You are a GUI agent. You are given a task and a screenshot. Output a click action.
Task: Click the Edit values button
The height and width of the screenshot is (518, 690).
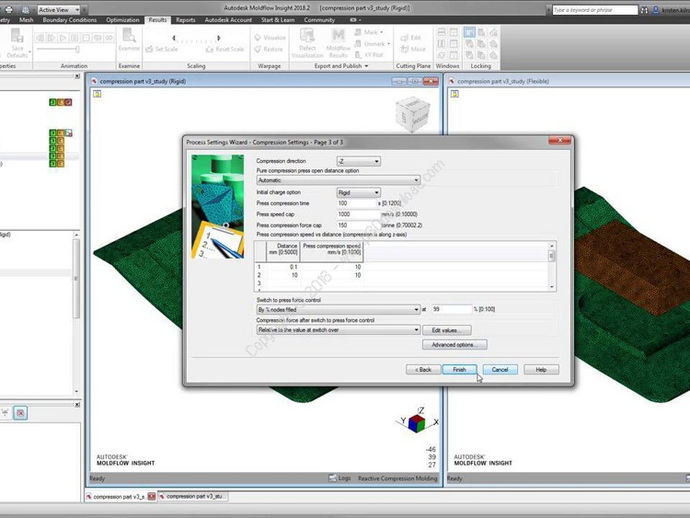tap(447, 330)
